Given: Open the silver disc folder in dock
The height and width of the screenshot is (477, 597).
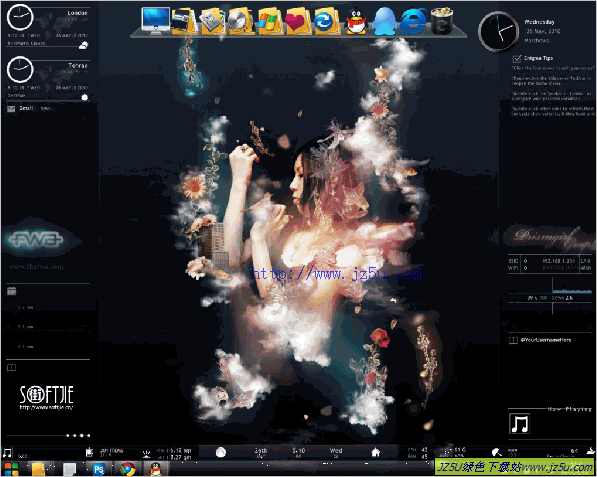Looking at the screenshot, I should 241,21.
